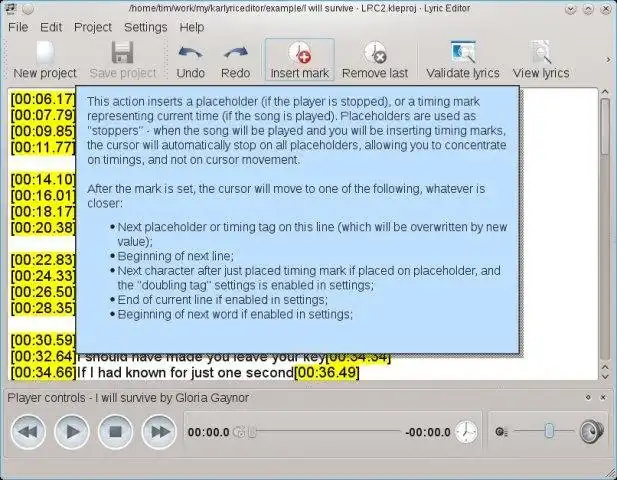The image size is (617, 480).
Task: Close the Lyric Editor window
Action: pyautogui.click(x=606, y=9)
